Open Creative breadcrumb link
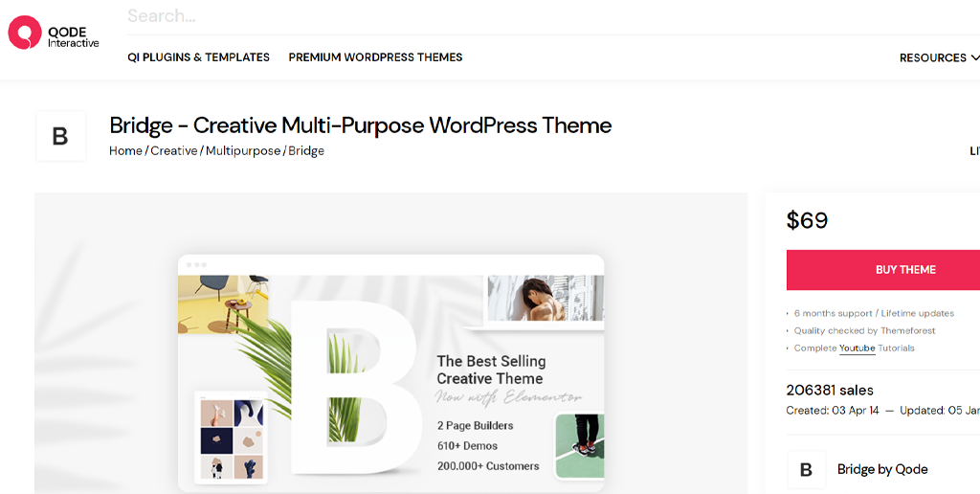This screenshot has width=980, height=494. click(174, 150)
